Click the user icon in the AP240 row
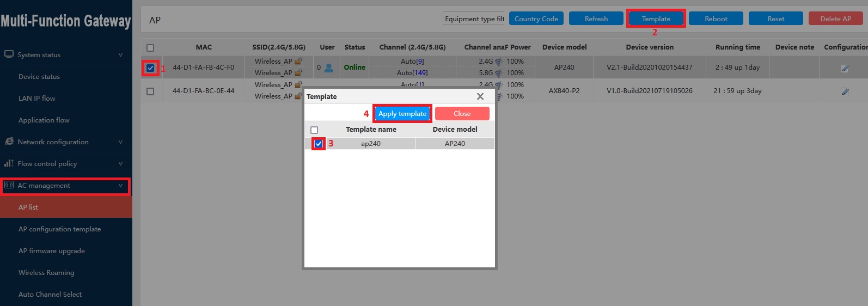This screenshot has height=306, width=868. 329,68
